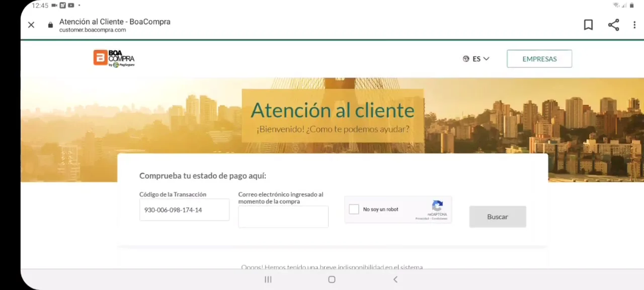
Task: Open the three-dot browser menu
Action: tap(634, 25)
